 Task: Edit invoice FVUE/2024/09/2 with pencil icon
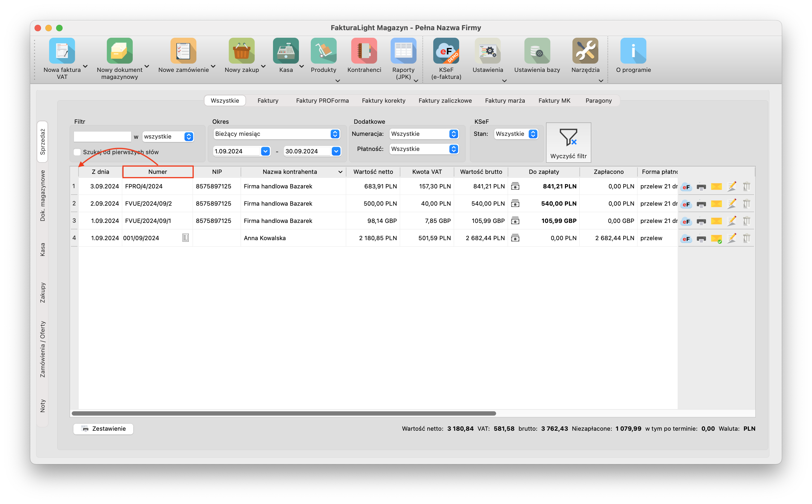pyautogui.click(x=732, y=204)
